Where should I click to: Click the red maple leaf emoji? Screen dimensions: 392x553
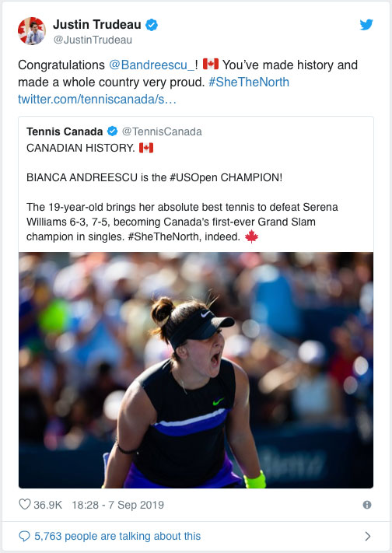[251, 236]
